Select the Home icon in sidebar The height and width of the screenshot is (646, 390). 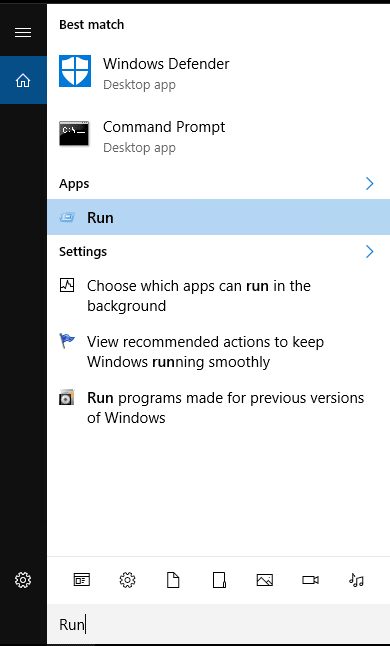[23, 80]
